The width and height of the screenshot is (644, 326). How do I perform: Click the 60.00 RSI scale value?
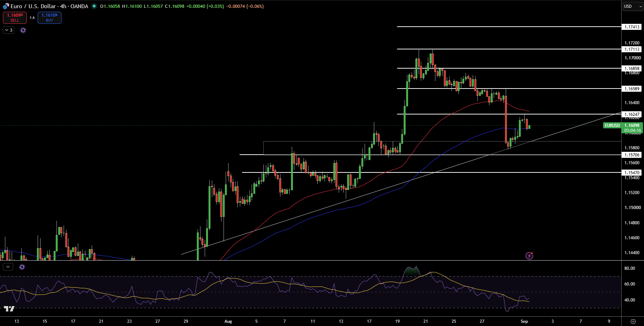630,284
